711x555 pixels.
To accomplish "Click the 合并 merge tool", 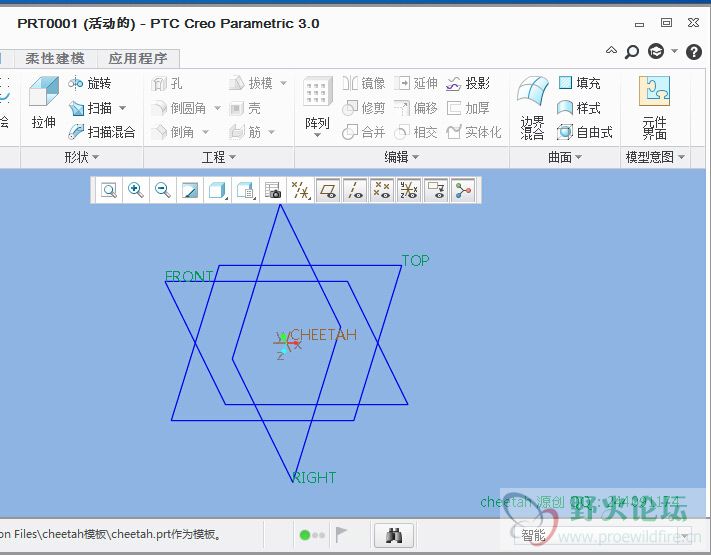I will (364, 132).
